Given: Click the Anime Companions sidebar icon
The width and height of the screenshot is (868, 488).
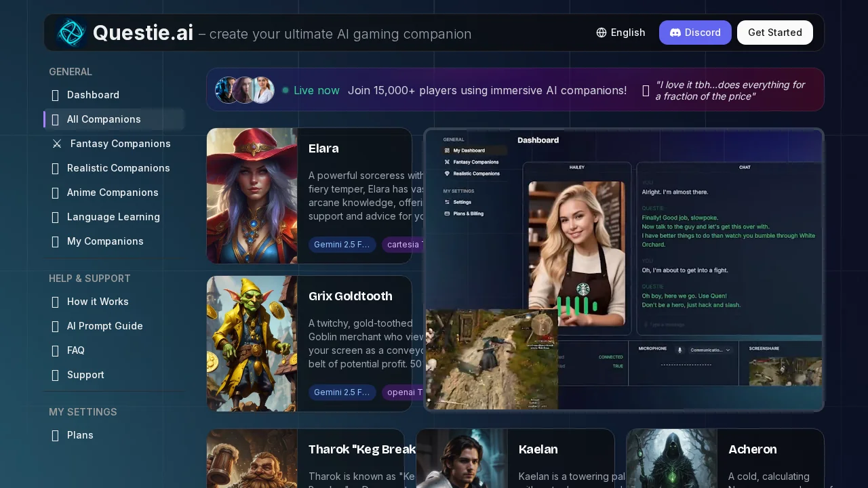Looking at the screenshot, I should [55, 192].
